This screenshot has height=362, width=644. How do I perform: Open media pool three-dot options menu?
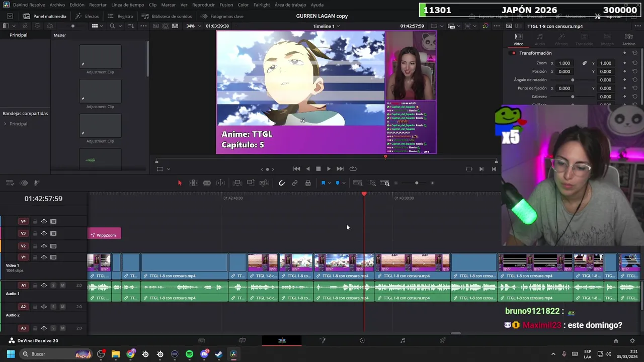click(143, 26)
